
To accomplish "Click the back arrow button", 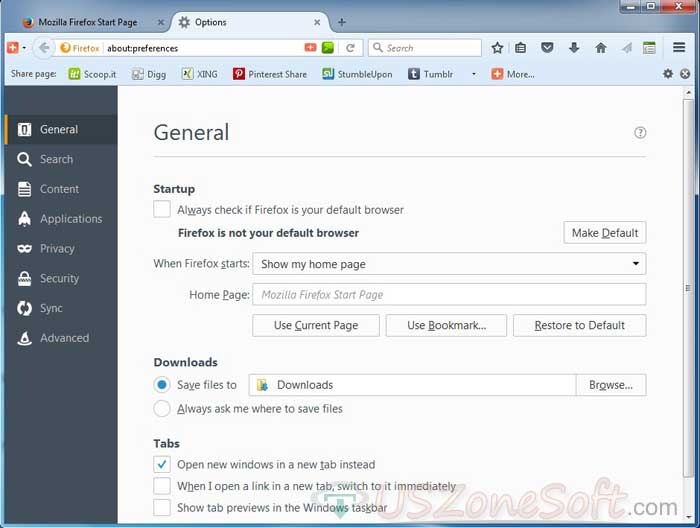I will click(x=44, y=48).
